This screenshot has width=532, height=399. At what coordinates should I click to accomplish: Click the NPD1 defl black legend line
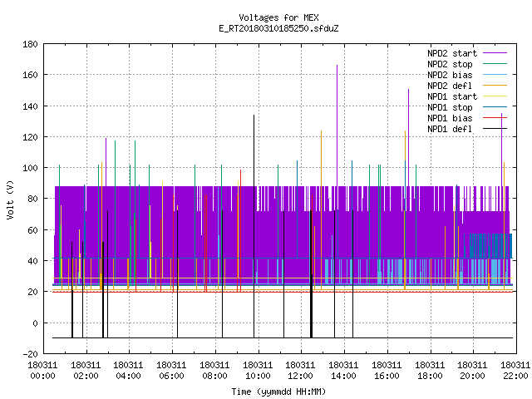(495, 129)
